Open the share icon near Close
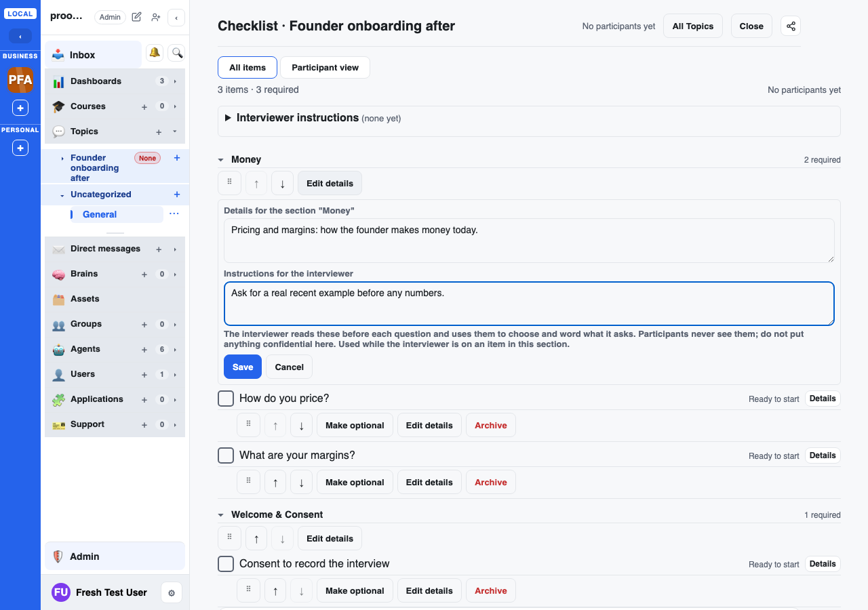The width and height of the screenshot is (868, 610). click(x=791, y=26)
